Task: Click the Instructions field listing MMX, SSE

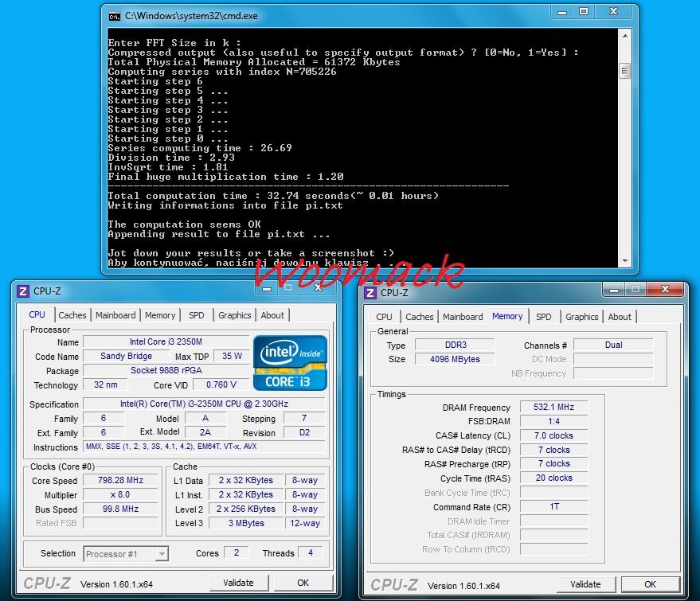Action: pos(204,447)
